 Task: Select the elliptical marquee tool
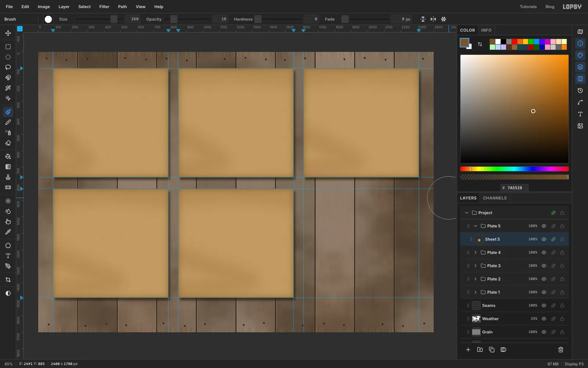click(x=8, y=57)
